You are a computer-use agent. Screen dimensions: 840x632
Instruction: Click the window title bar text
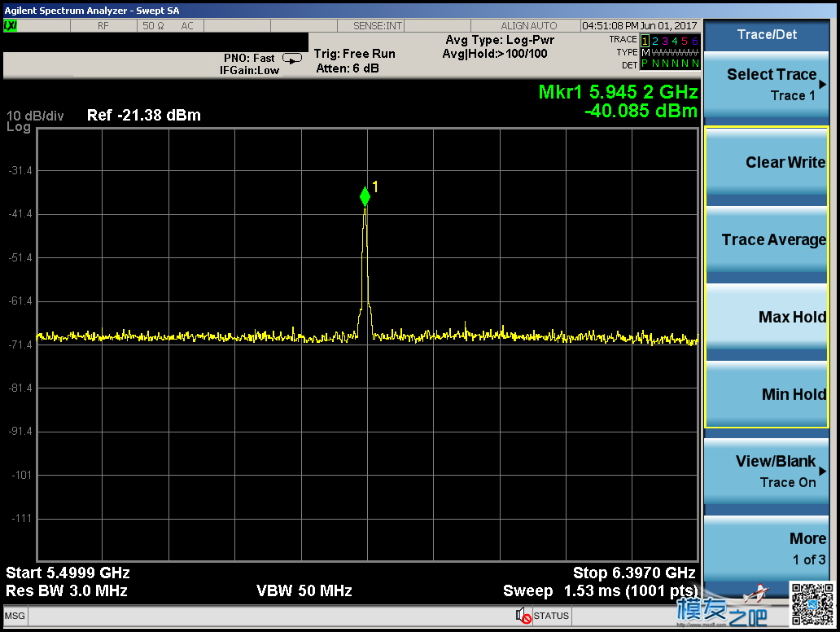click(92, 11)
